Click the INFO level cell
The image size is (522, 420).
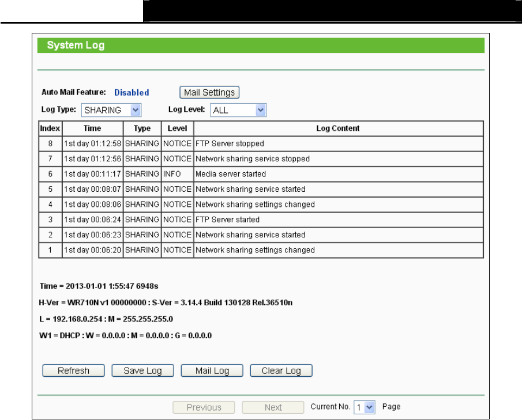click(x=178, y=174)
